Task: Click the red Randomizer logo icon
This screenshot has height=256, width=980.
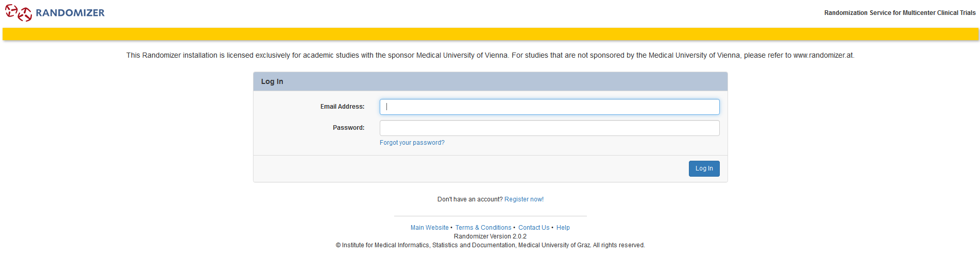Action: point(19,13)
